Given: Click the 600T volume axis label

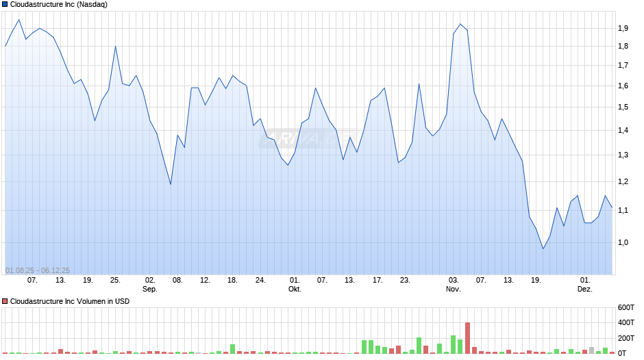Looking at the screenshot, I should pyautogui.click(x=626, y=307).
